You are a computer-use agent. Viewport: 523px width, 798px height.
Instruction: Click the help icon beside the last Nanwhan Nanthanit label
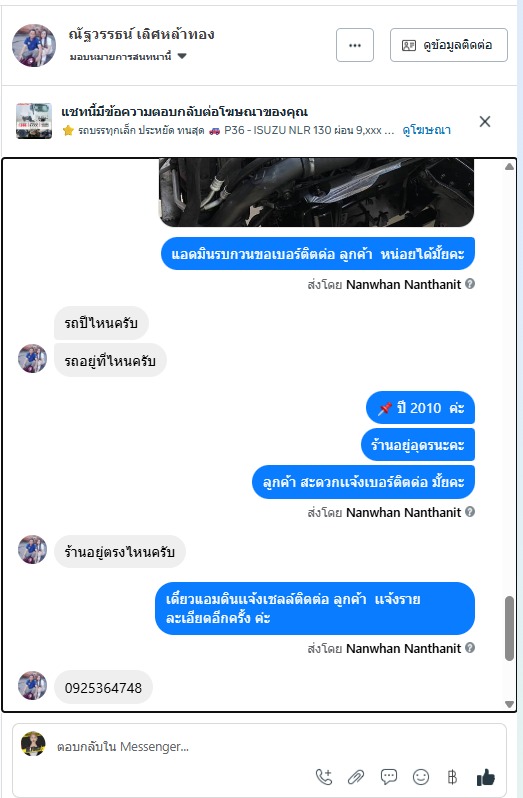coord(470,647)
